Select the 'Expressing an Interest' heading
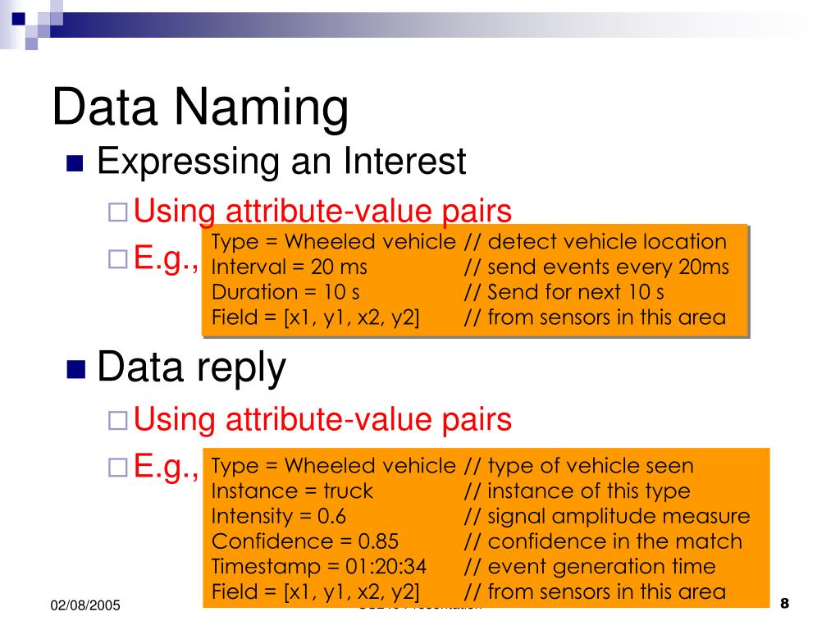Image resolution: width=840 pixels, height=630 pixels. pyautogui.click(x=281, y=162)
